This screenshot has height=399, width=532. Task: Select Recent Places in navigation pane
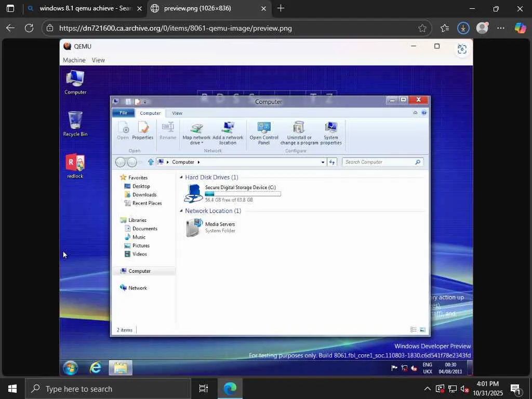(147, 203)
